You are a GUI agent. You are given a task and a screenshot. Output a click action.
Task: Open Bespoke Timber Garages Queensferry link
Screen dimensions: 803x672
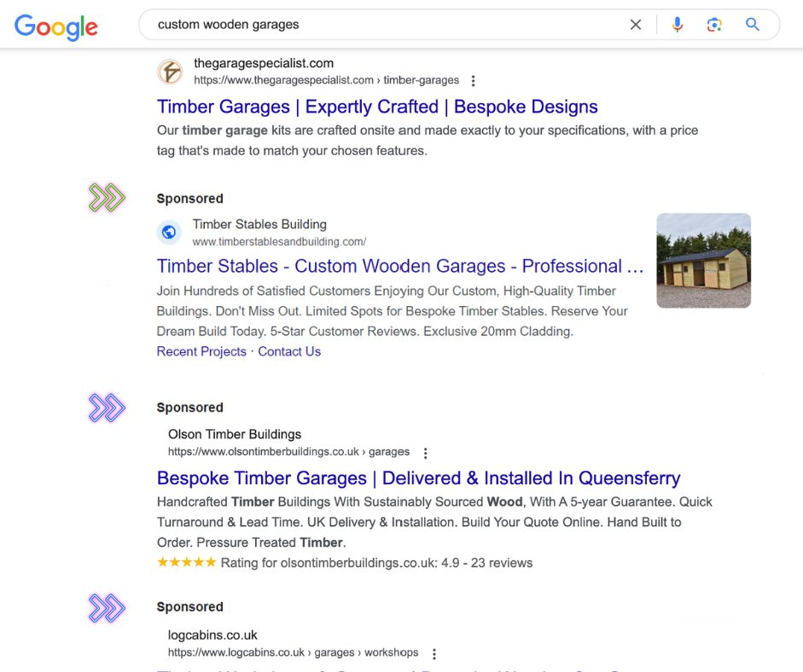pyautogui.click(x=418, y=478)
